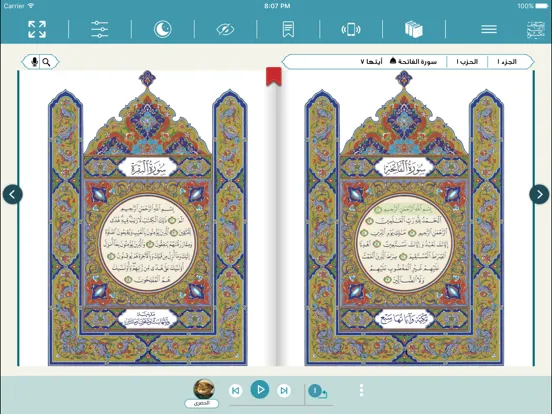Open the settings sliders icon
The width and height of the screenshot is (552, 414).
pos(100,29)
